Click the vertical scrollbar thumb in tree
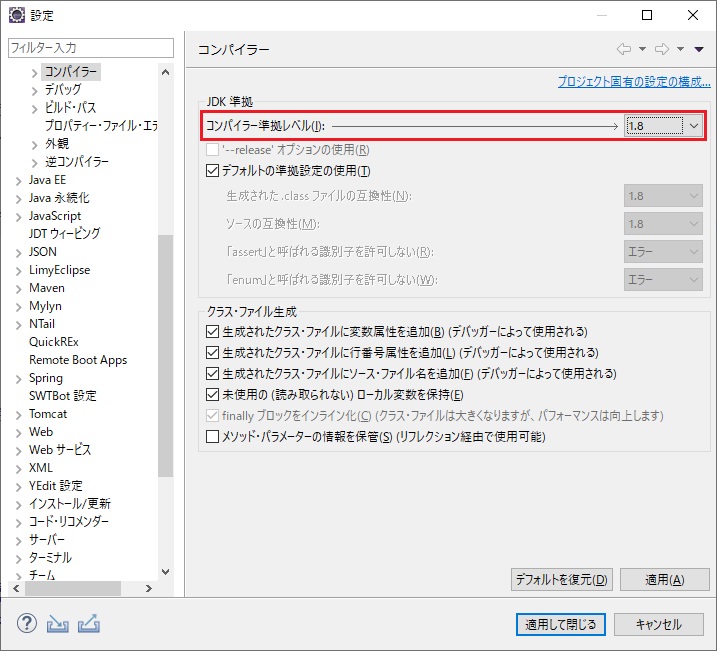 [x=166, y=356]
